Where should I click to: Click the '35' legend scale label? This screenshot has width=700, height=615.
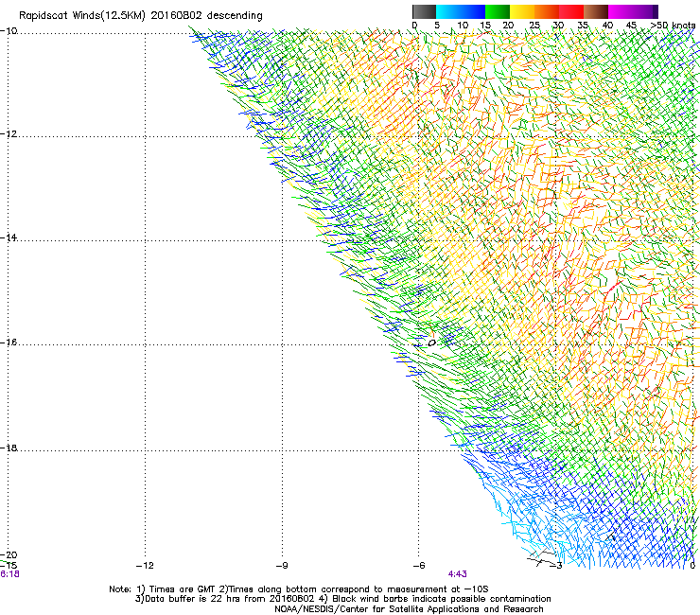point(583,26)
